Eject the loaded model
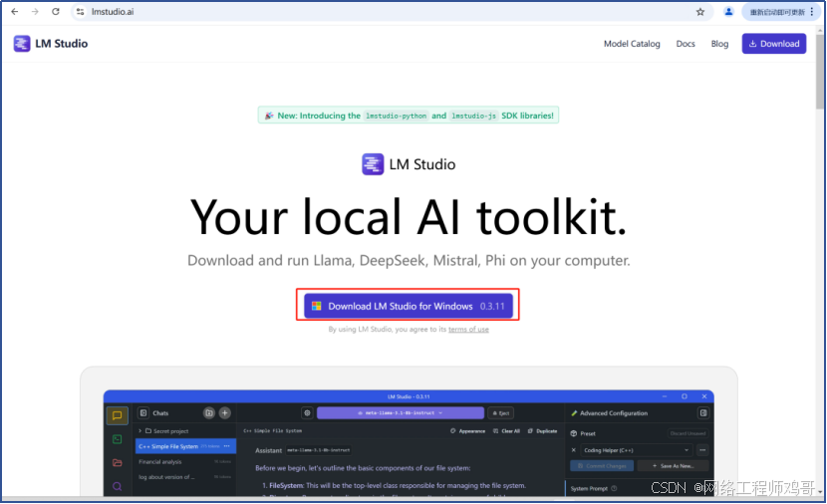The width and height of the screenshot is (827, 504). pos(500,412)
